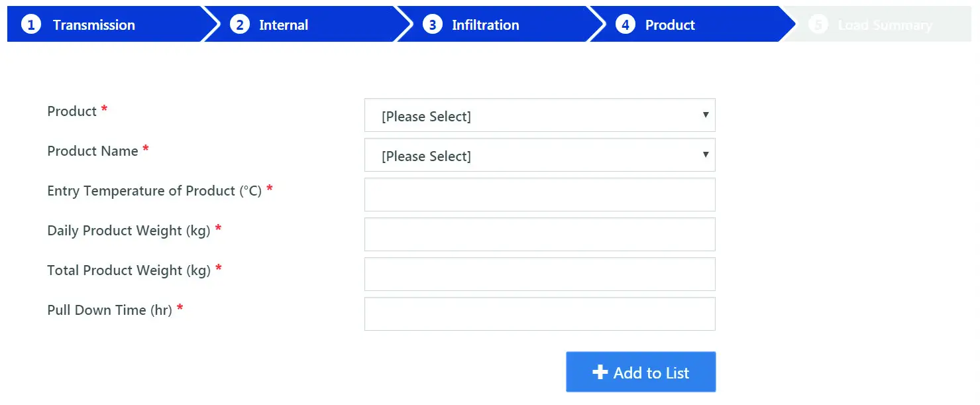The height and width of the screenshot is (405, 980).
Task: Focus the Entry Temperature of Product field
Action: click(x=539, y=195)
